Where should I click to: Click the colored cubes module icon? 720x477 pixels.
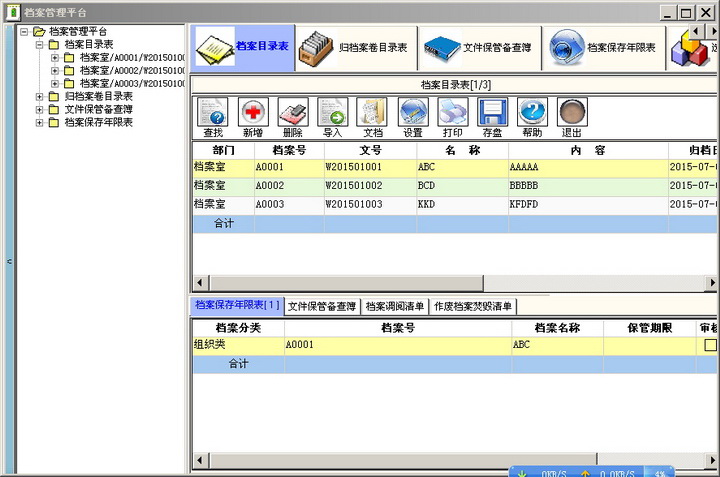690,50
